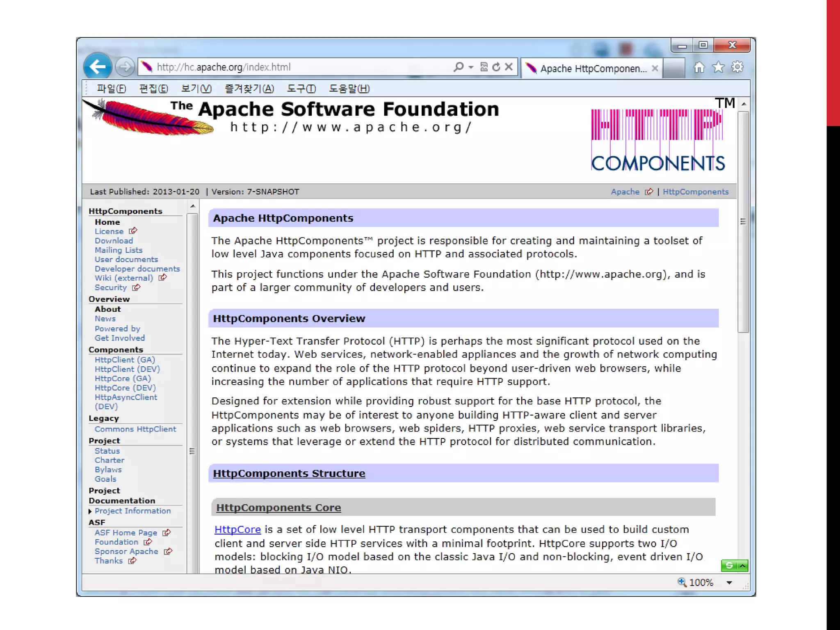Click the browser back arrow button

(x=98, y=67)
